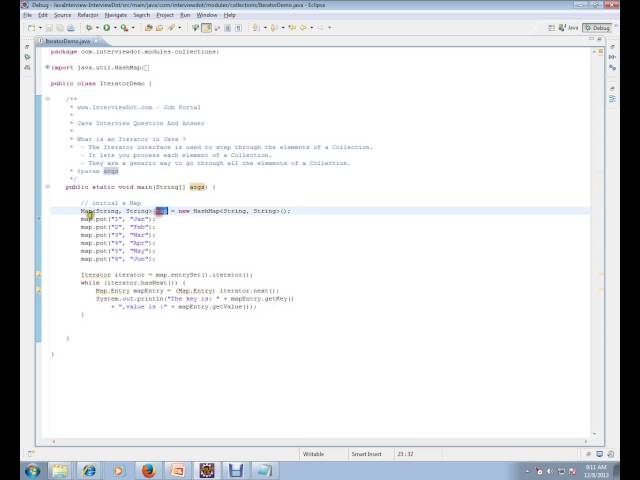The image size is (640, 480).
Task: Open the Next Annotation dropdown arrow
Action: click(x=265, y=28)
